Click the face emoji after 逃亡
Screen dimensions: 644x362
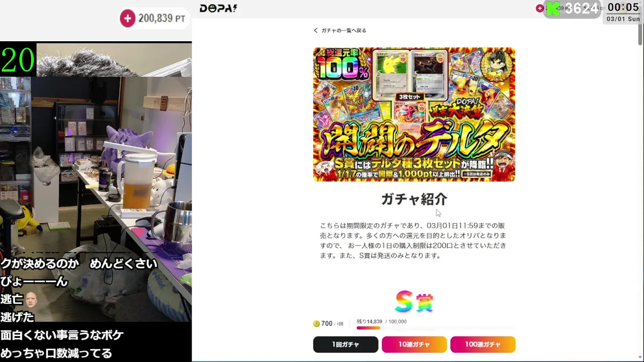(31, 300)
